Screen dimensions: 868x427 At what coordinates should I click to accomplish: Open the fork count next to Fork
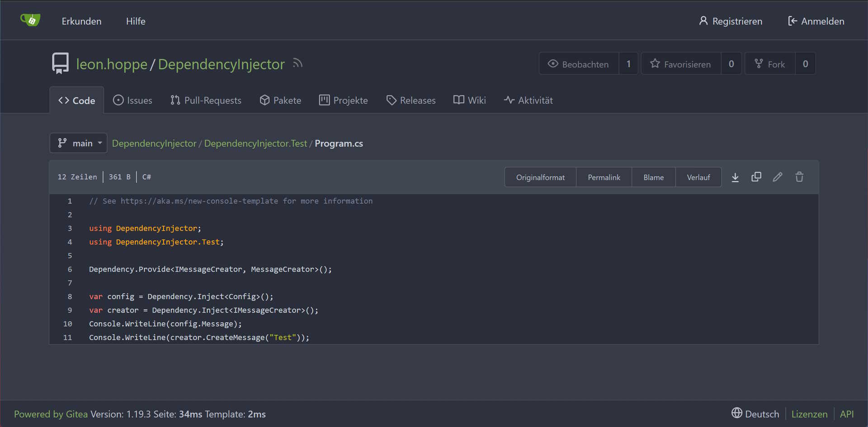pos(805,64)
